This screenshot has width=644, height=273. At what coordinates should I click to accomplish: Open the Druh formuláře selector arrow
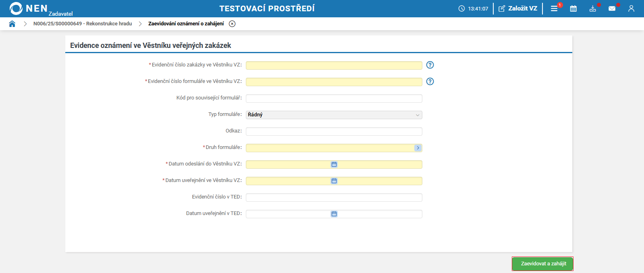(x=418, y=148)
